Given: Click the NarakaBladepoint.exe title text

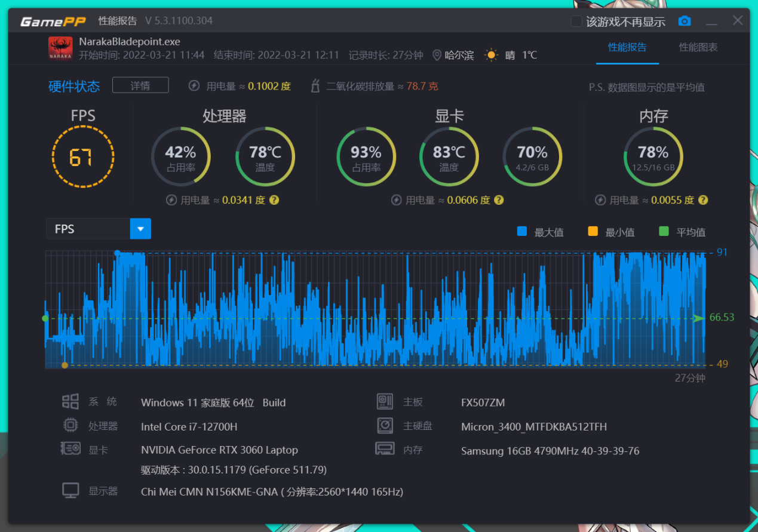Looking at the screenshot, I should point(130,42).
